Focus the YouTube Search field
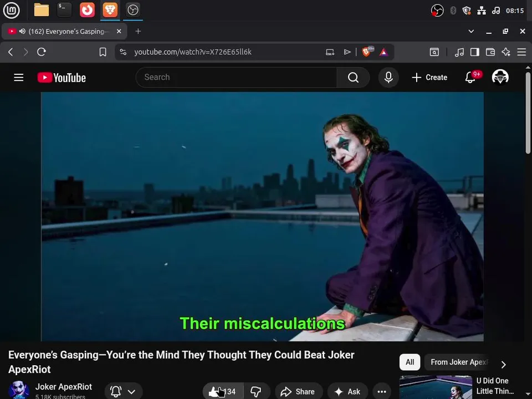 click(236, 78)
